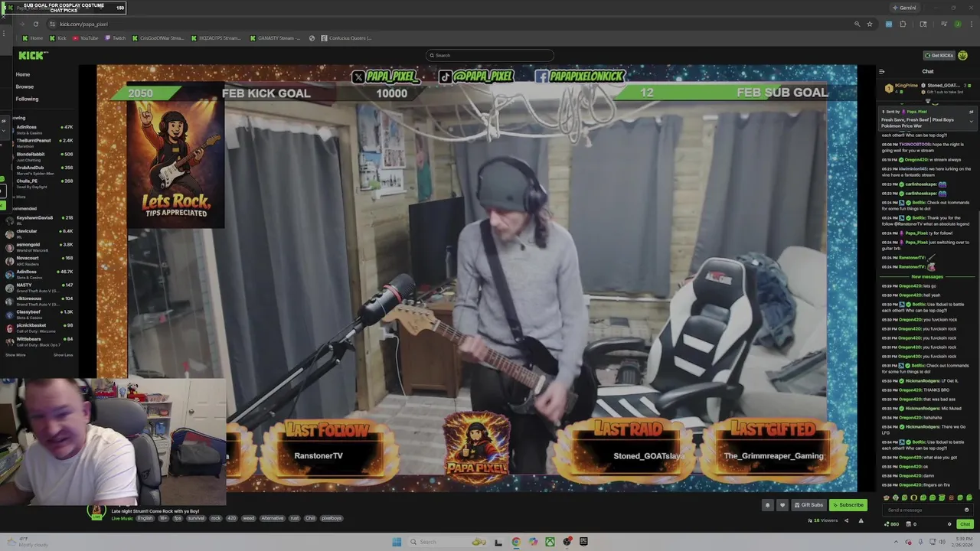
Task: Open the 860 channel points balance
Action: point(891,524)
